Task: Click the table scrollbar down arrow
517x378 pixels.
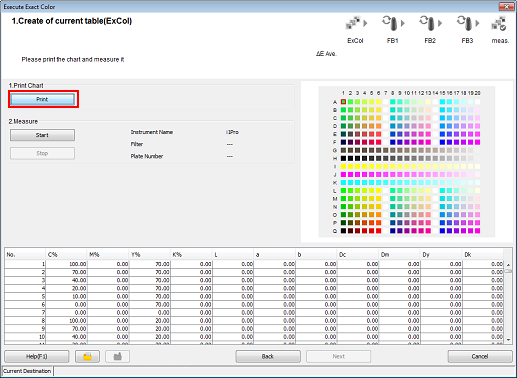Action: pos(508,340)
